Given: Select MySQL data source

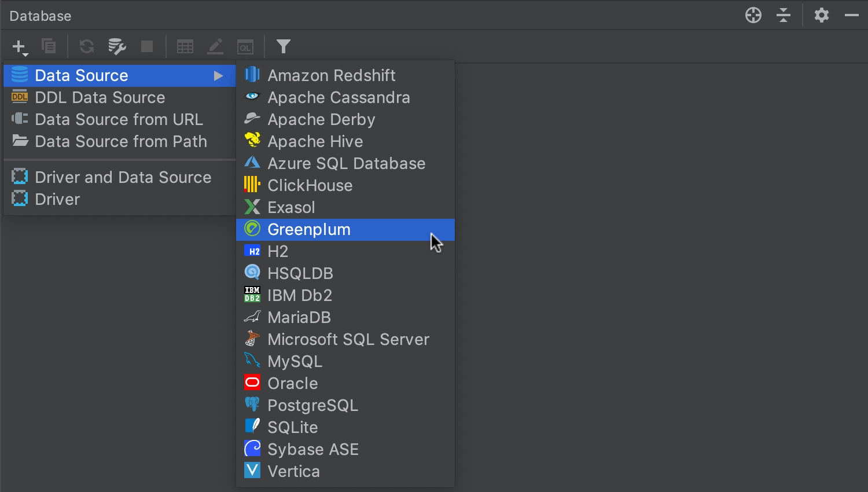Looking at the screenshot, I should [345, 362].
